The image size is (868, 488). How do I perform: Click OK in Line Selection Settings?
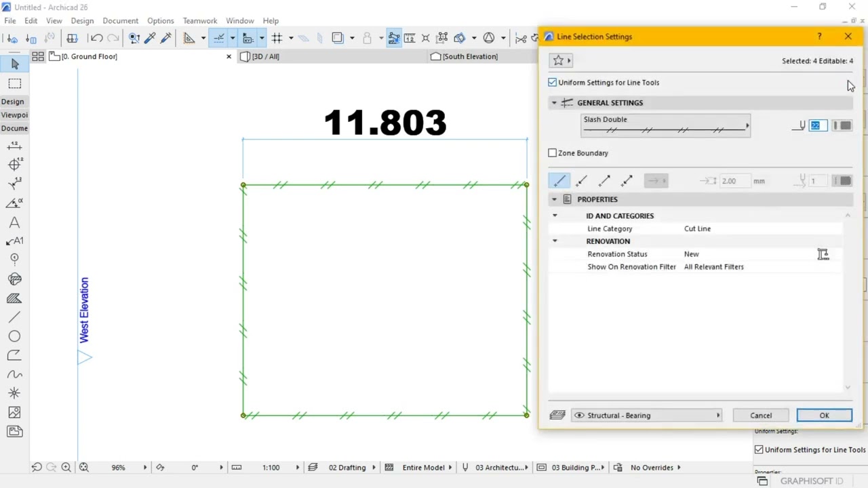point(824,415)
